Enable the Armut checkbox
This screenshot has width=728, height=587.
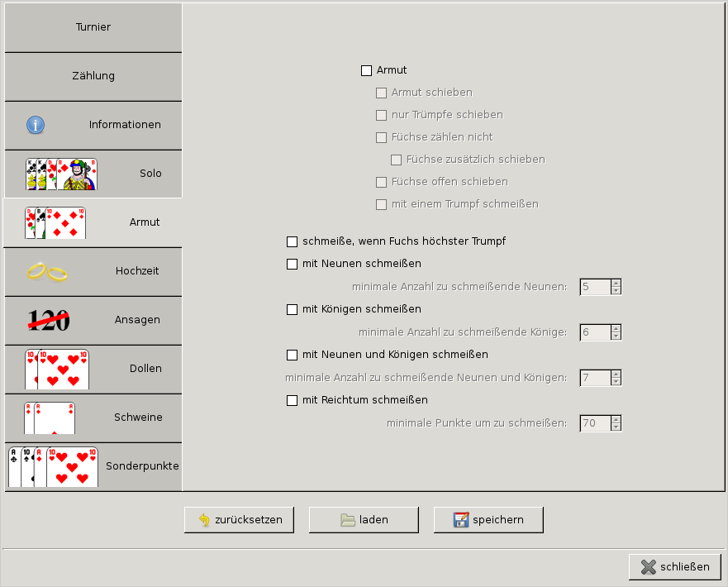[x=367, y=70]
